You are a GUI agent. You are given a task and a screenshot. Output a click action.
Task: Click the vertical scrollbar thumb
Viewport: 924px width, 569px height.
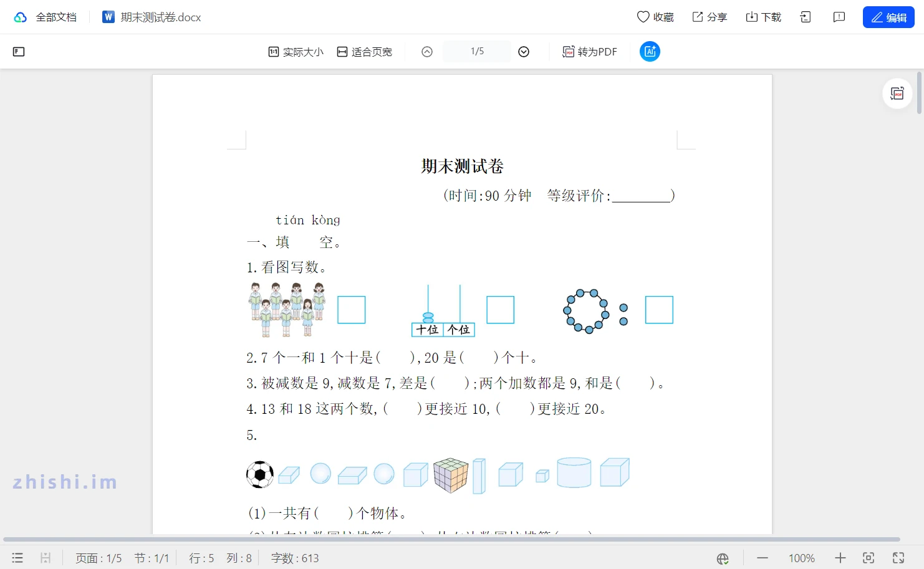[919, 93]
